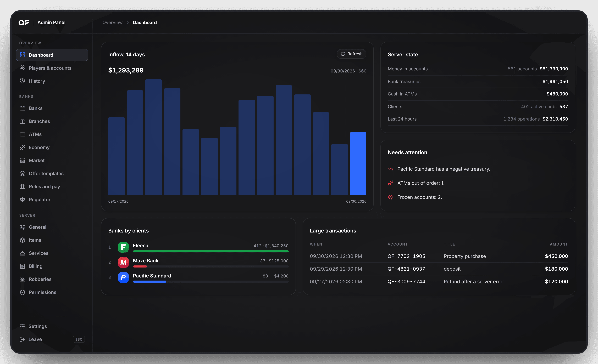Click the $180,000 deposit amount
This screenshot has width=598, height=364.
(556, 269)
